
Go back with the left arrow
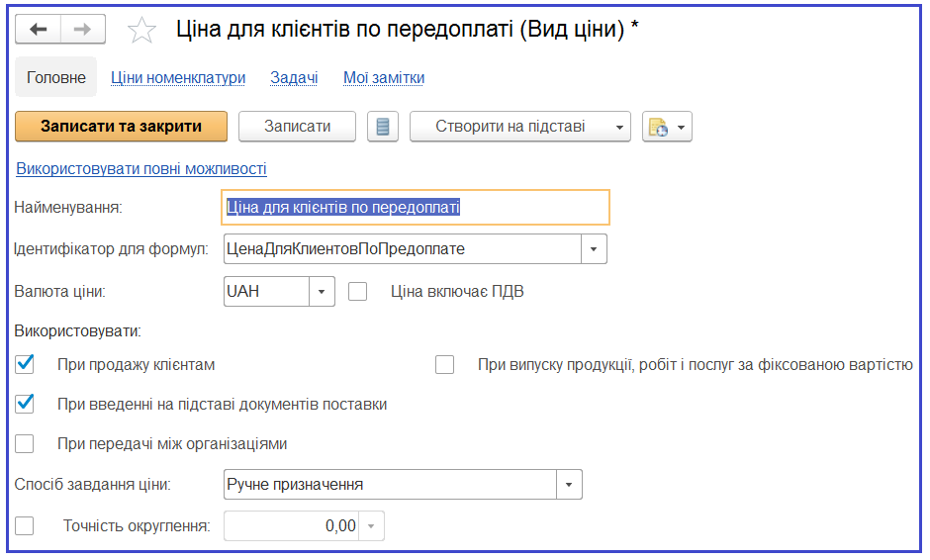point(38,29)
